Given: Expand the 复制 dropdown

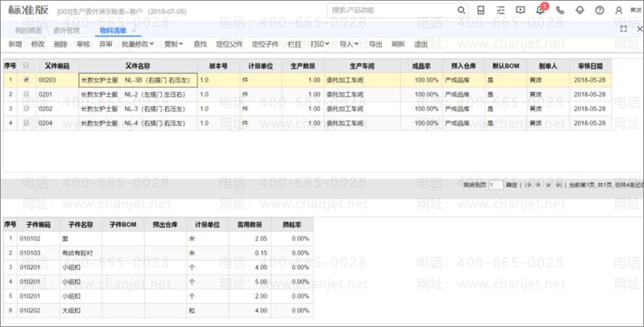Looking at the screenshot, I should tap(173, 44).
